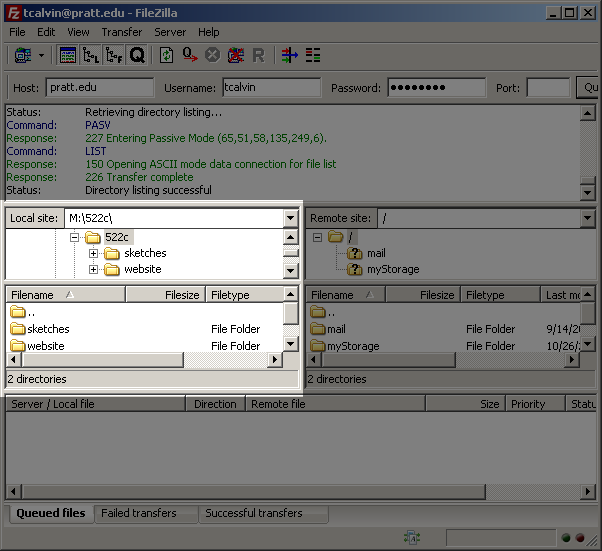Refresh file and folder lists icon
Viewport: 602px width, 551px height.
(x=166, y=56)
